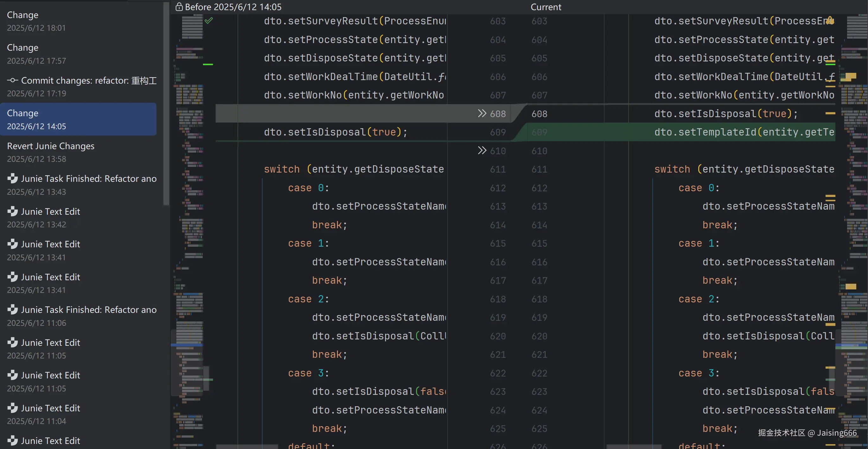The width and height of the screenshot is (868, 449).
Task: Select the highlighted Change 14:05 revision
Action: coord(78,119)
